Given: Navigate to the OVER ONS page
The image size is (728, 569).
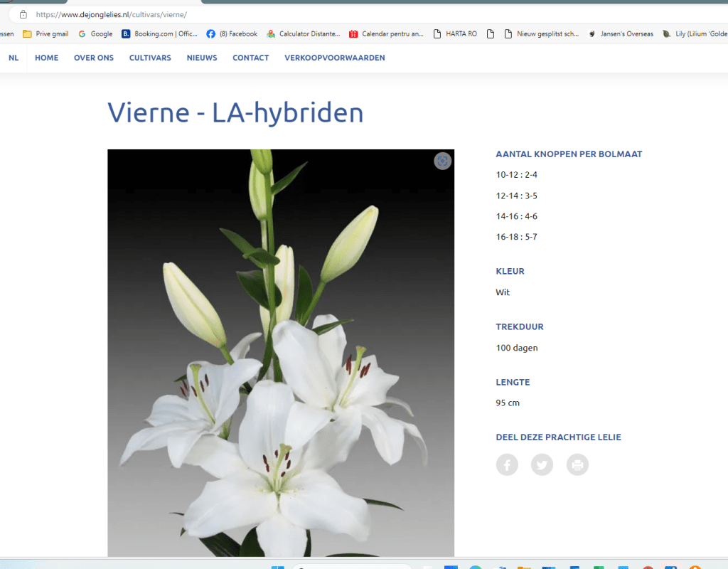Looking at the screenshot, I should coord(94,58).
